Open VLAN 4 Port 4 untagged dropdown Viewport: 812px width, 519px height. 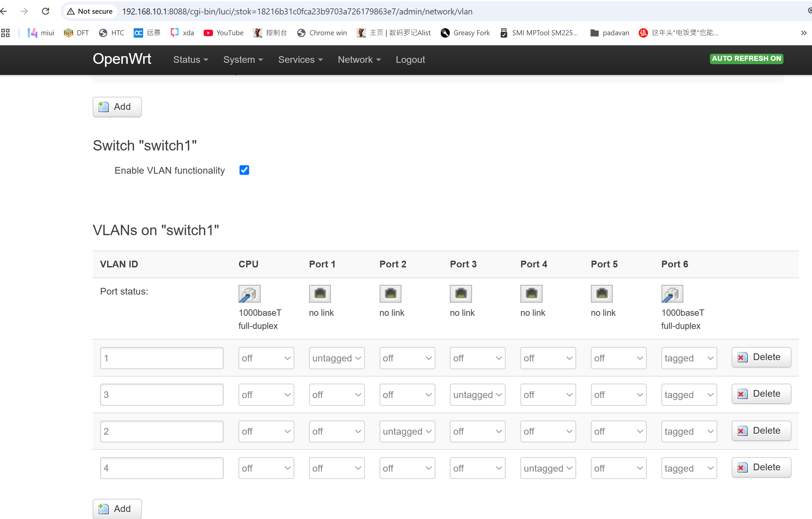(x=548, y=468)
